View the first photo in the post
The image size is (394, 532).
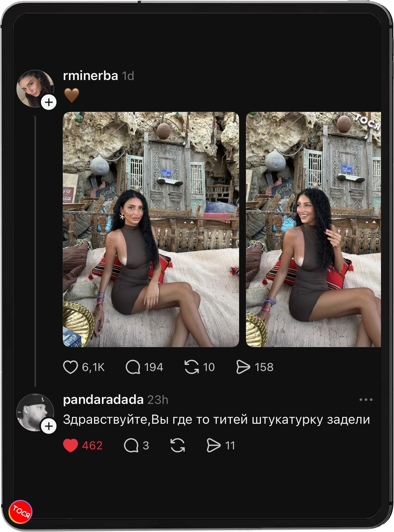[151, 229]
